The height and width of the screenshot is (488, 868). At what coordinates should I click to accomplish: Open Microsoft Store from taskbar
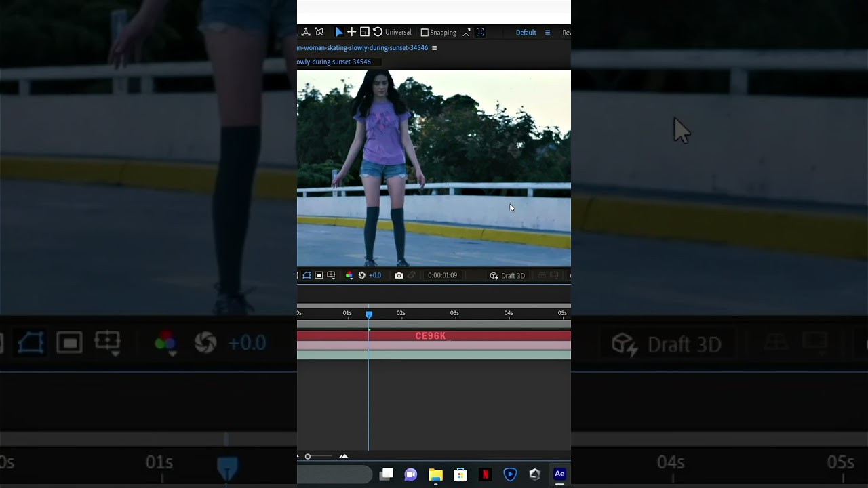coord(460,474)
